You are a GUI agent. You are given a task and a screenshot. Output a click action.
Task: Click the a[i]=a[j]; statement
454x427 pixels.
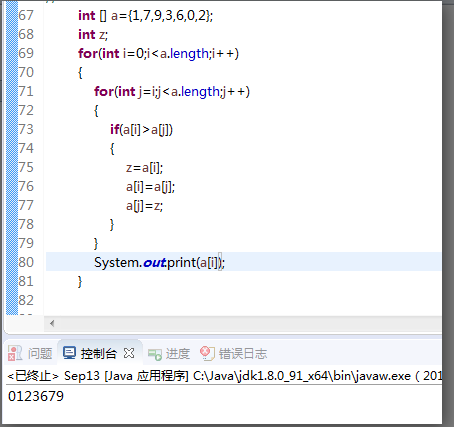[150, 187]
